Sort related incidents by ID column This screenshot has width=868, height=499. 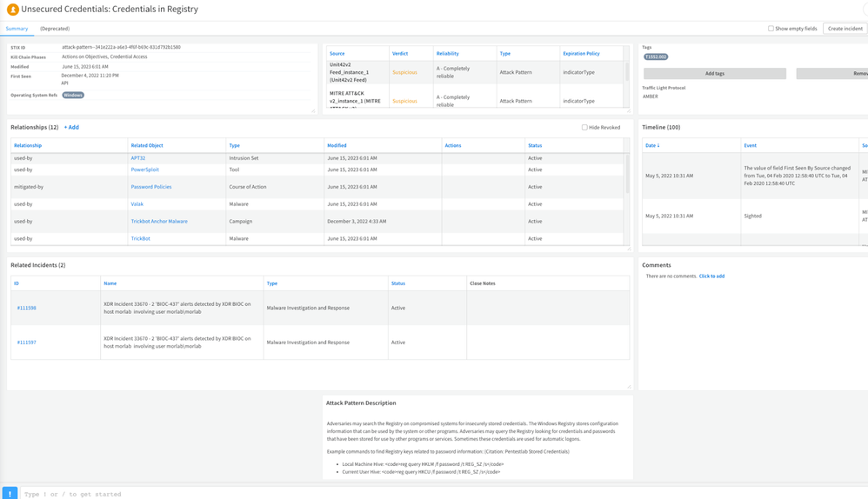pos(16,283)
